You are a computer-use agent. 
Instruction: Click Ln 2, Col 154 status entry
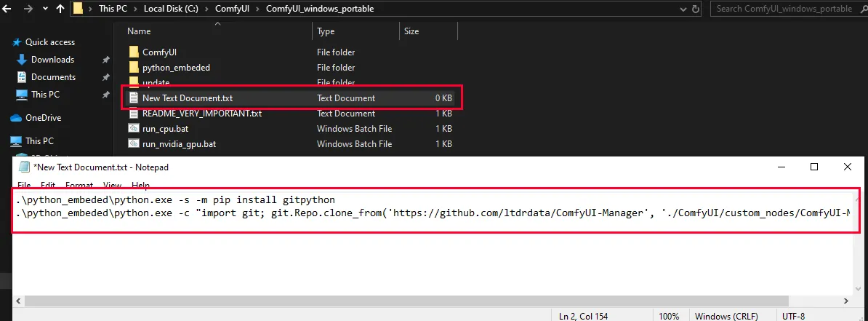point(583,316)
